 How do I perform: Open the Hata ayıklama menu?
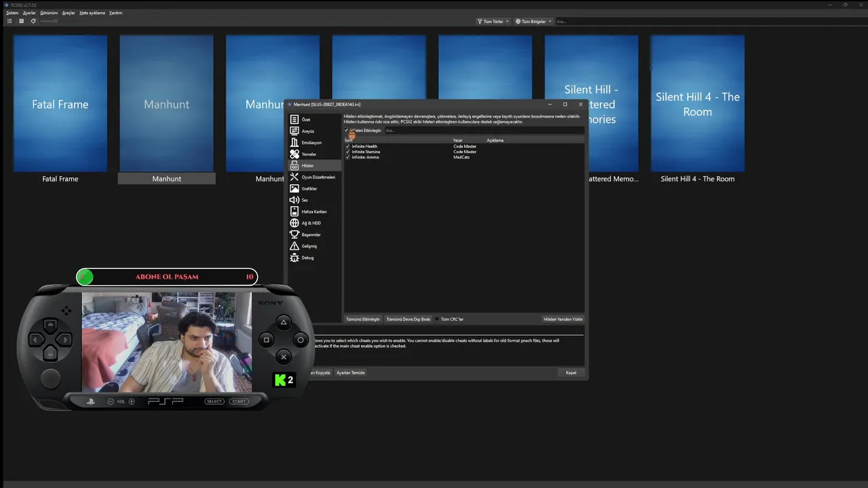[x=92, y=13]
